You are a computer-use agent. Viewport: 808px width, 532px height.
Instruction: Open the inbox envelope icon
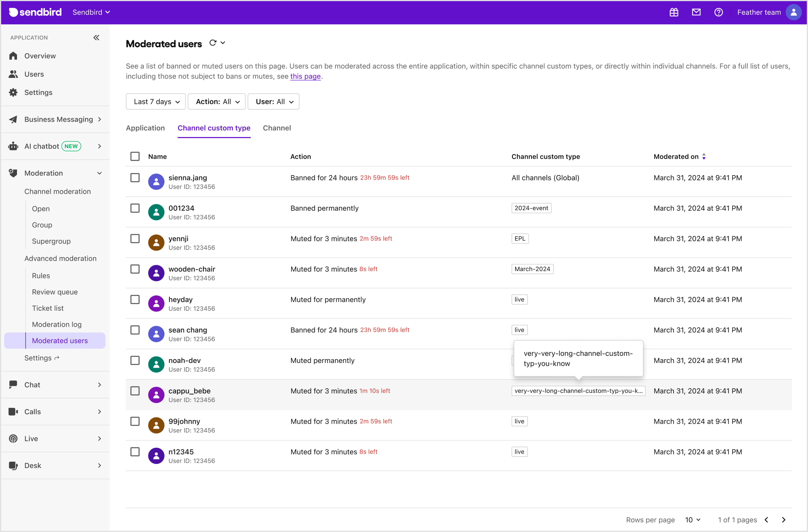(x=696, y=12)
